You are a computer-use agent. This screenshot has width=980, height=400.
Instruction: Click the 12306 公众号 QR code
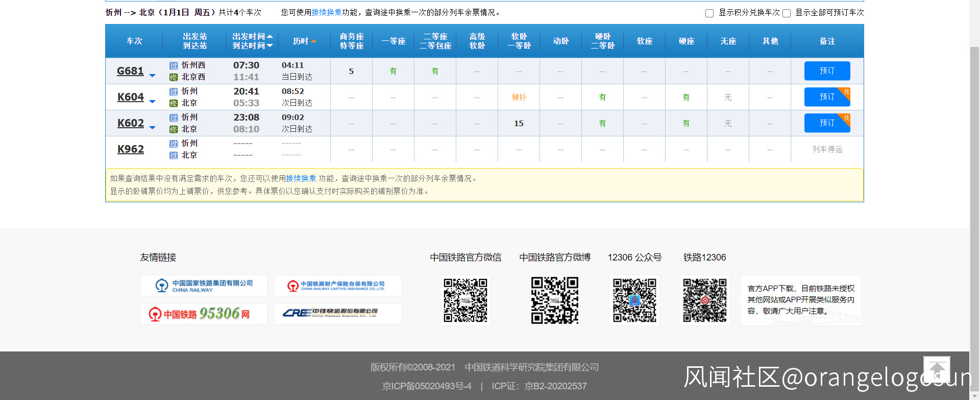pyautogui.click(x=634, y=300)
